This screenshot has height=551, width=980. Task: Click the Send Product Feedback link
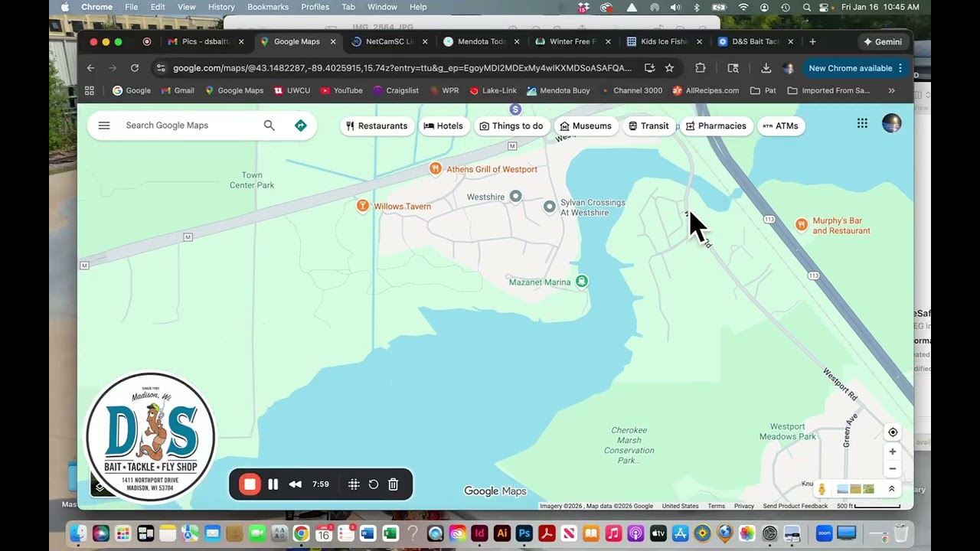tap(795, 506)
